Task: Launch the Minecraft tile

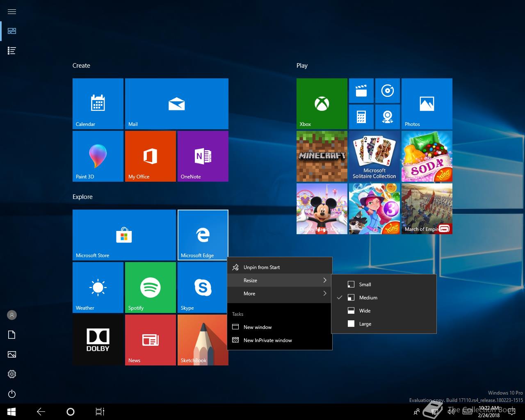Action: pos(322,156)
